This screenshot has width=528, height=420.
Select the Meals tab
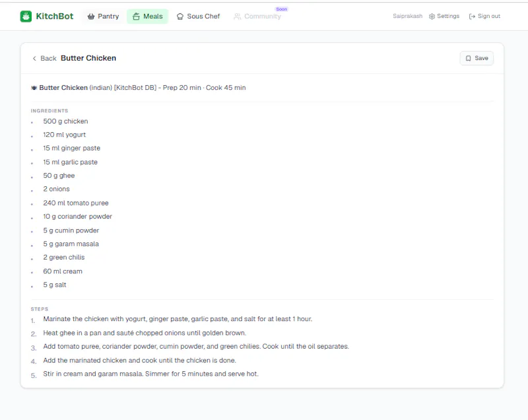point(147,16)
